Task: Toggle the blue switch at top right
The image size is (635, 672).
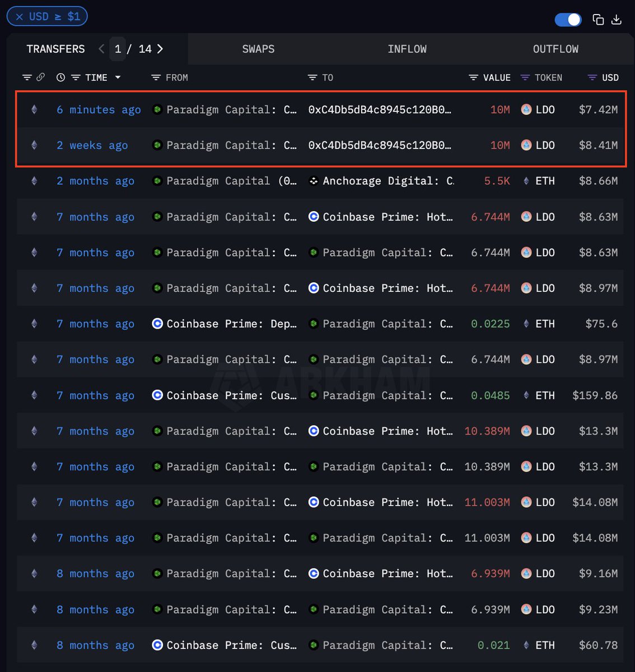Action: tap(568, 20)
